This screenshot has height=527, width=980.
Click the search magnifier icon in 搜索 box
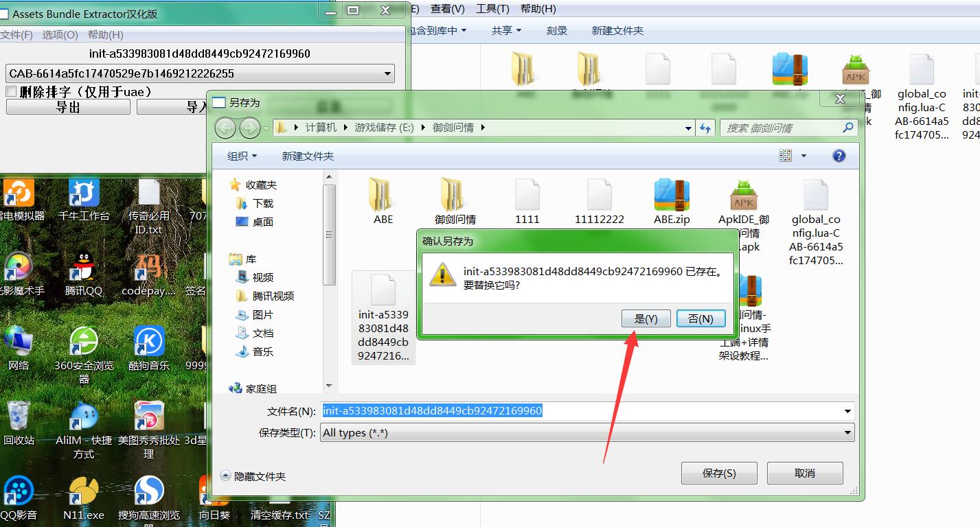click(x=848, y=128)
